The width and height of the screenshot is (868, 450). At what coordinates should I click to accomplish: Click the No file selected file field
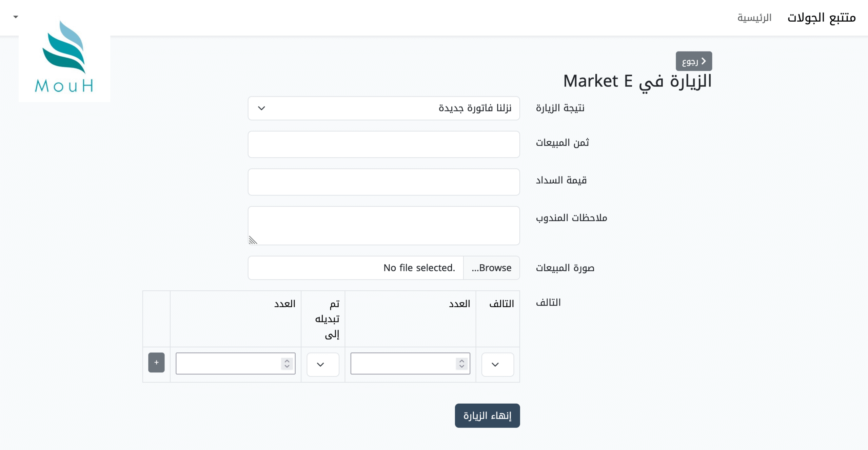click(355, 268)
